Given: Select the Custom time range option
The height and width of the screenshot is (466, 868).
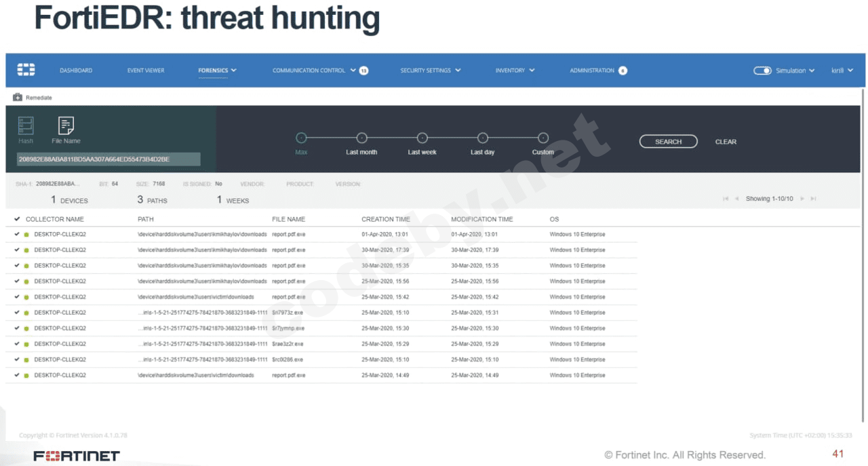Looking at the screenshot, I should tap(542, 138).
